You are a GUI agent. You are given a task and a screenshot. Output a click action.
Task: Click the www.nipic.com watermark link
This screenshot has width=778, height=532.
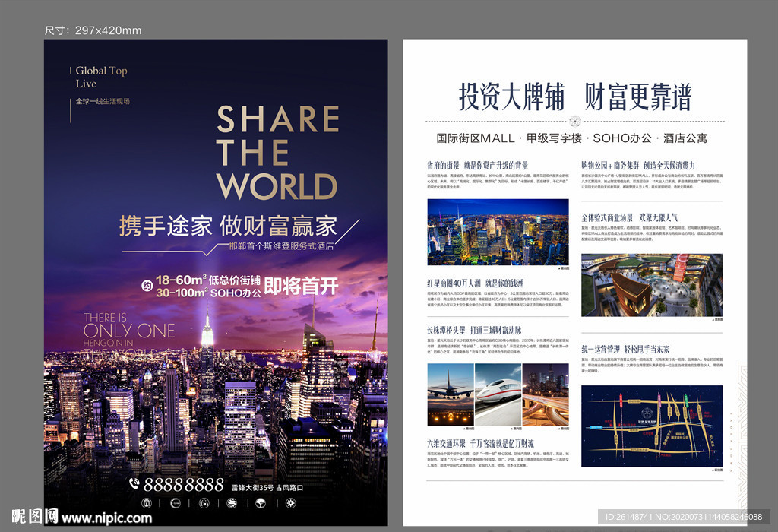106,518
